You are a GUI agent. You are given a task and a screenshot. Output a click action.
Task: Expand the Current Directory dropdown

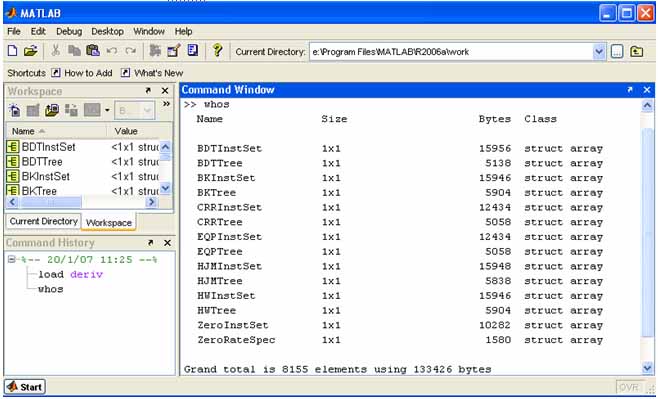pos(599,52)
